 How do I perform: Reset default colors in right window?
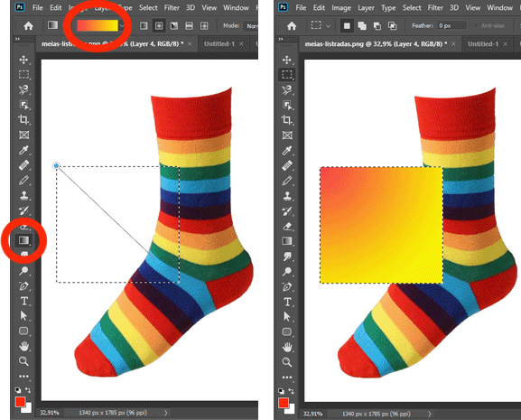281,391
